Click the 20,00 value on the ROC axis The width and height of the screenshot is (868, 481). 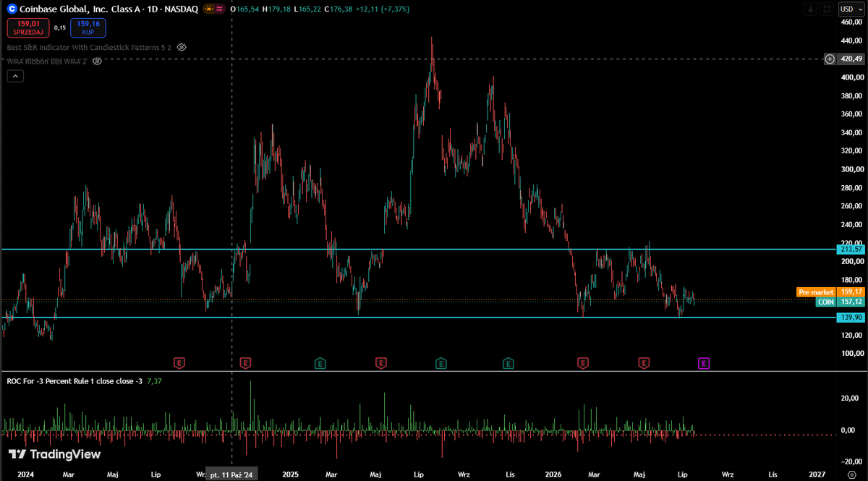849,398
